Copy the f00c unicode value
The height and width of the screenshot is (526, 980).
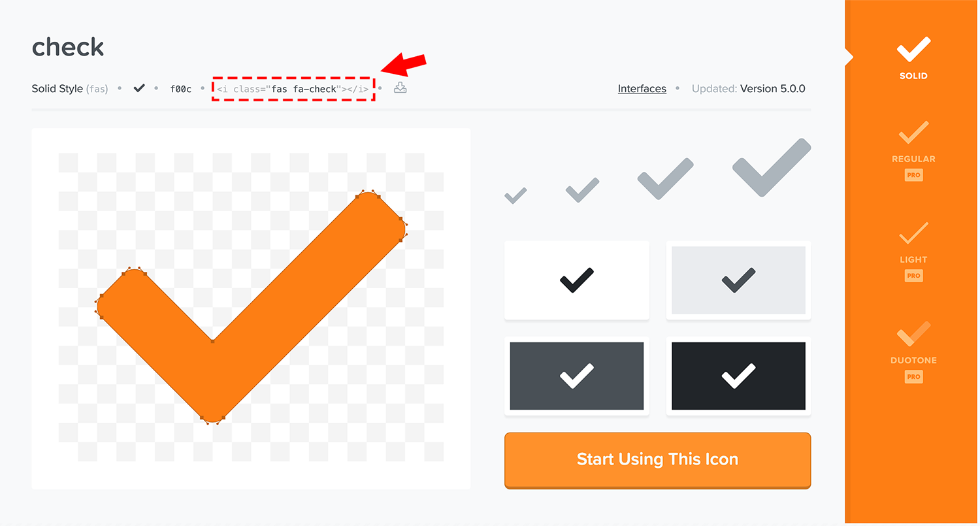[x=180, y=89]
